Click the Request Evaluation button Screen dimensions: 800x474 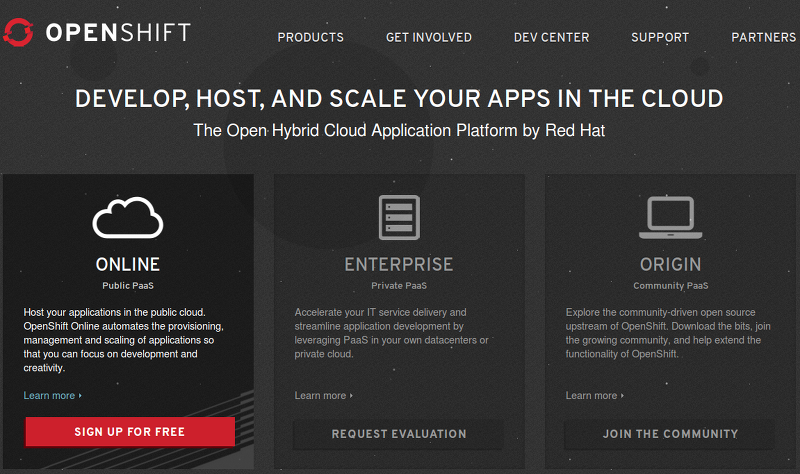pyautogui.click(x=399, y=434)
